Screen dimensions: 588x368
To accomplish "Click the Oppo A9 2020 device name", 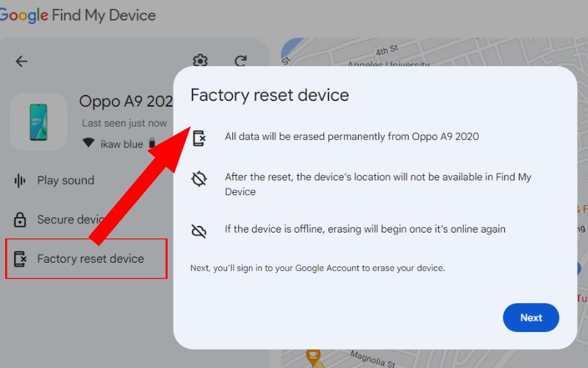I will [x=126, y=102].
